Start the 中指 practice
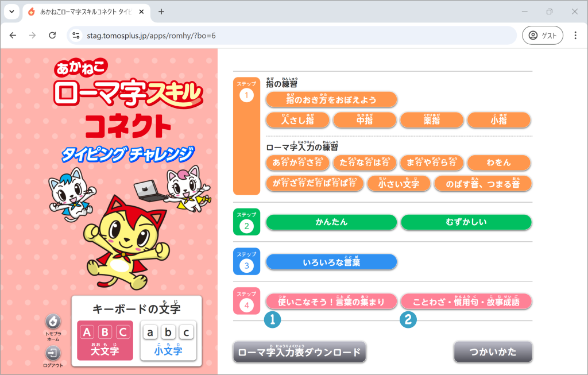 click(365, 120)
